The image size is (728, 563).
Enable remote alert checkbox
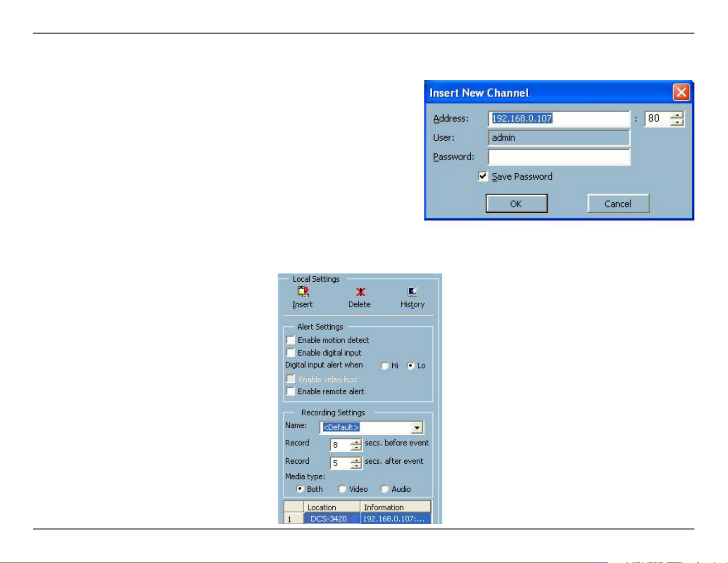coord(291,391)
